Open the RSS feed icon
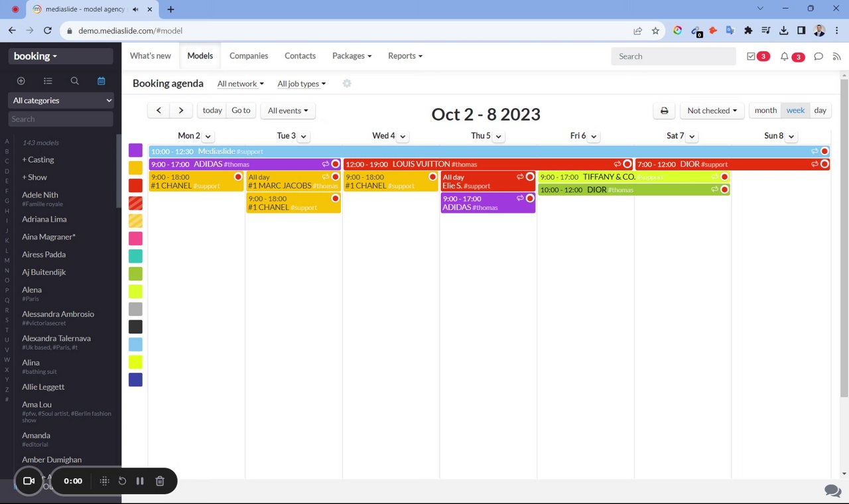This screenshot has height=504, width=849. point(836,56)
